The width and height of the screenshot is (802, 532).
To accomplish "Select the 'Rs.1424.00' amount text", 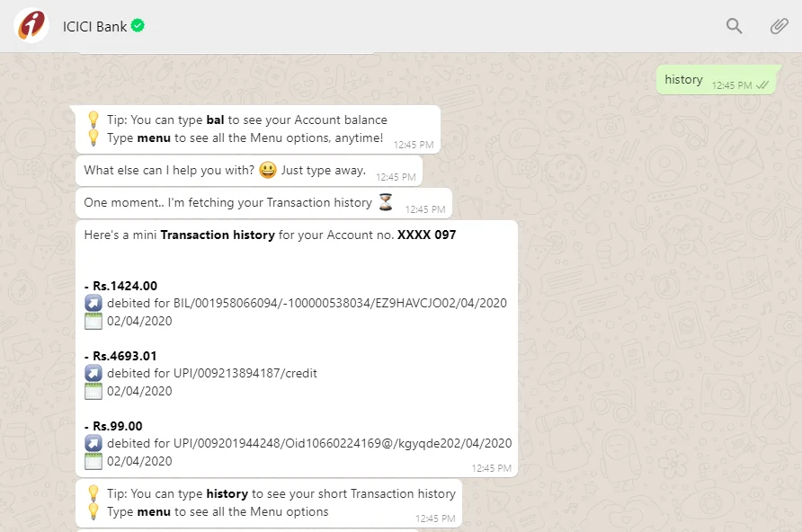I will coord(125,286).
